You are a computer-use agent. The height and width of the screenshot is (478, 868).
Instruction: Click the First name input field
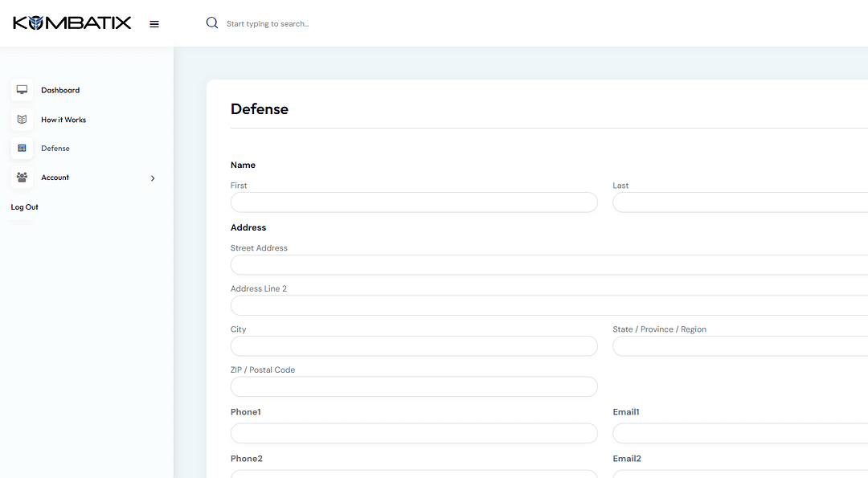pyautogui.click(x=414, y=202)
